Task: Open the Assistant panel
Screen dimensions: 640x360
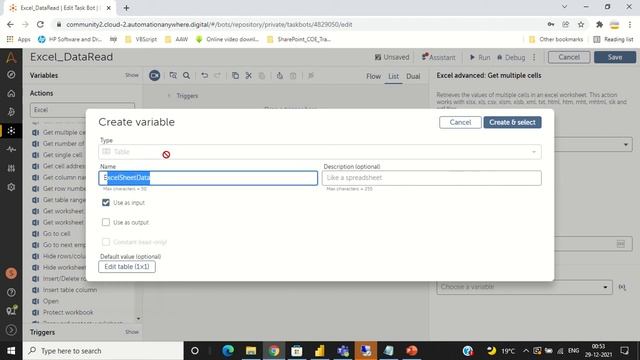Action: point(438,58)
